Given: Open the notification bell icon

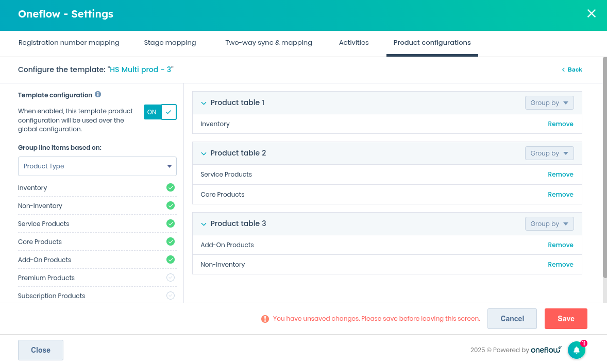Looking at the screenshot, I should click(x=577, y=350).
